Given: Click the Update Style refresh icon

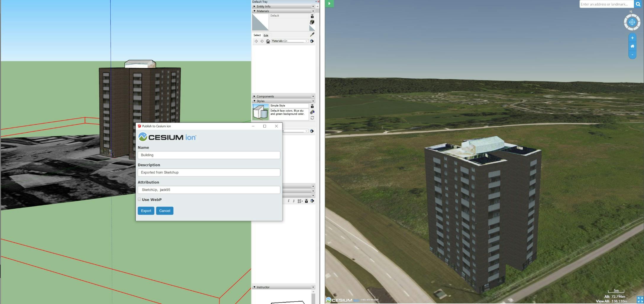Looking at the screenshot, I should [311, 118].
